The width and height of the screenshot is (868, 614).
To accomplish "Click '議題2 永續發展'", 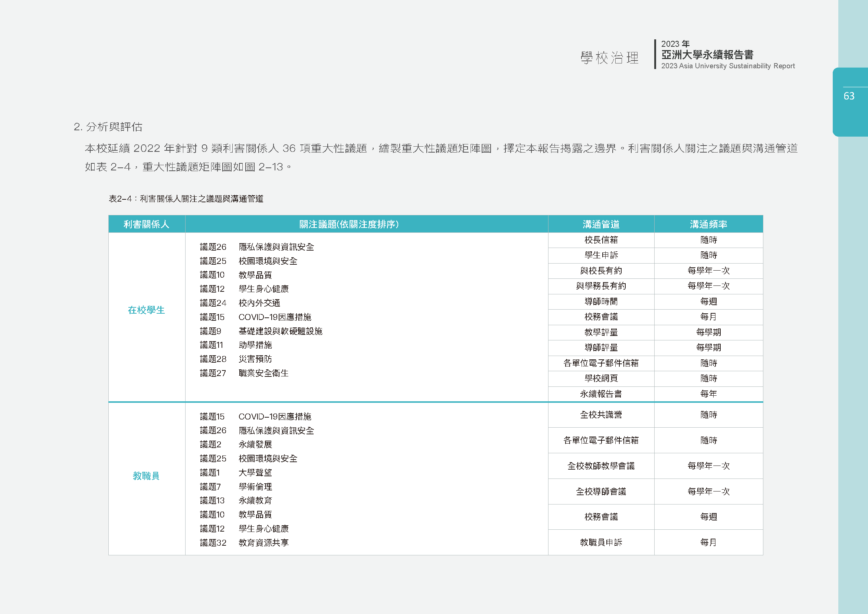I will (236, 445).
